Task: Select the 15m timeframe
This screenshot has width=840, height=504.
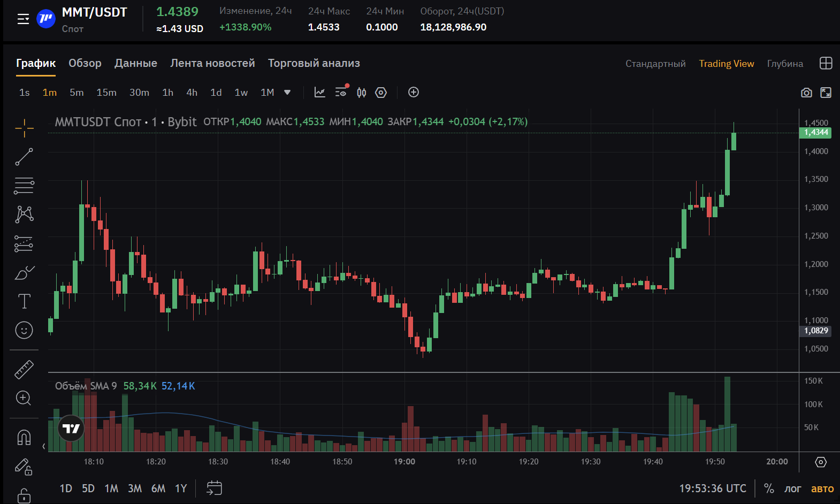Action: pyautogui.click(x=106, y=93)
